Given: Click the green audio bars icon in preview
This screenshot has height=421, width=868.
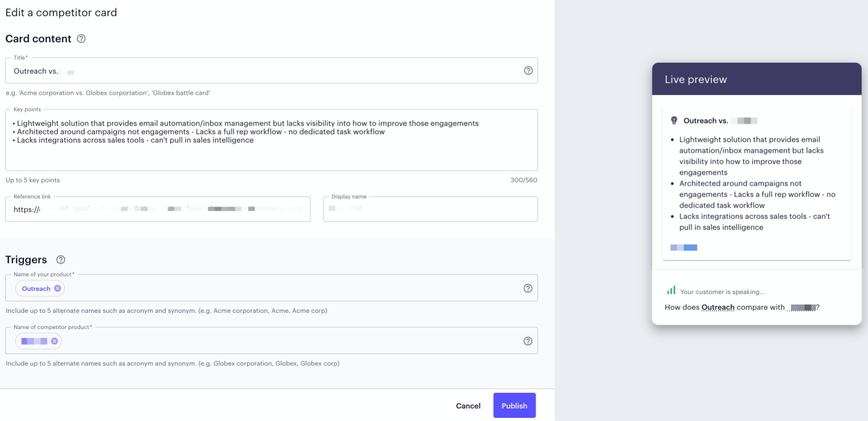Looking at the screenshot, I should pos(671,290).
